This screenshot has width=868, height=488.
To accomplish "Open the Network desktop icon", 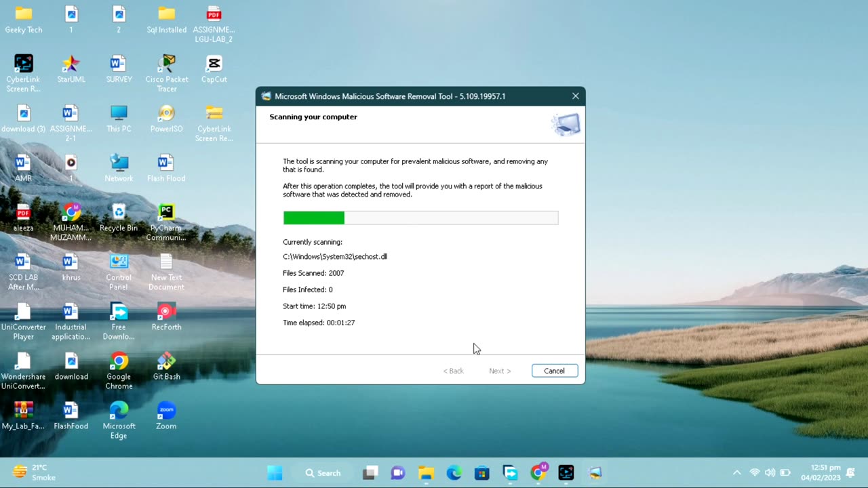I will point(119,169).
